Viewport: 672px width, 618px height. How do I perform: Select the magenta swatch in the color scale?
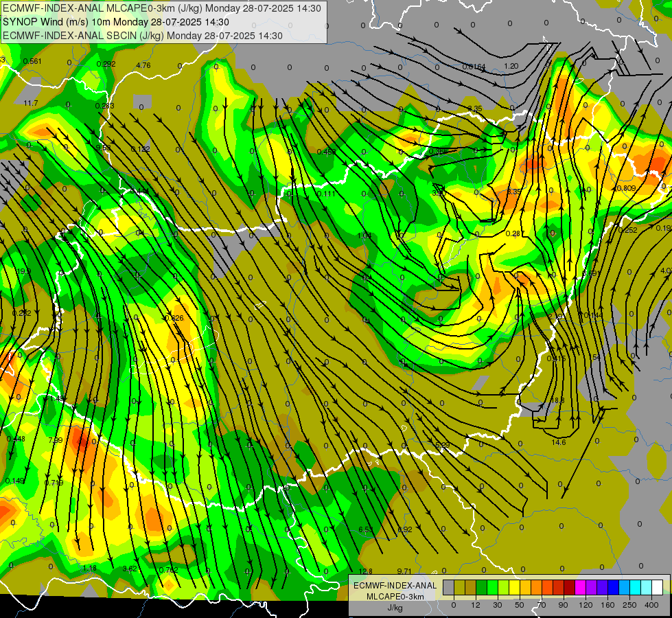pos(581,587)
